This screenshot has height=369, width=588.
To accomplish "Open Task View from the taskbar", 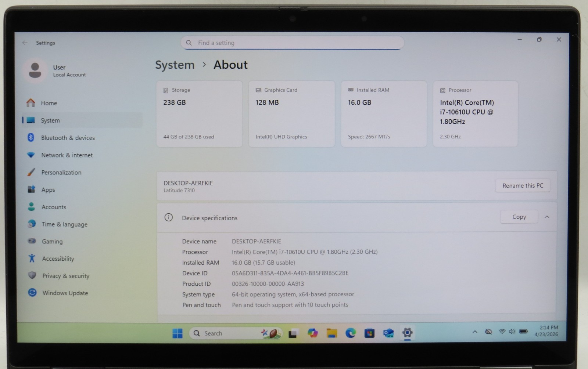I will tap(293, 333).
